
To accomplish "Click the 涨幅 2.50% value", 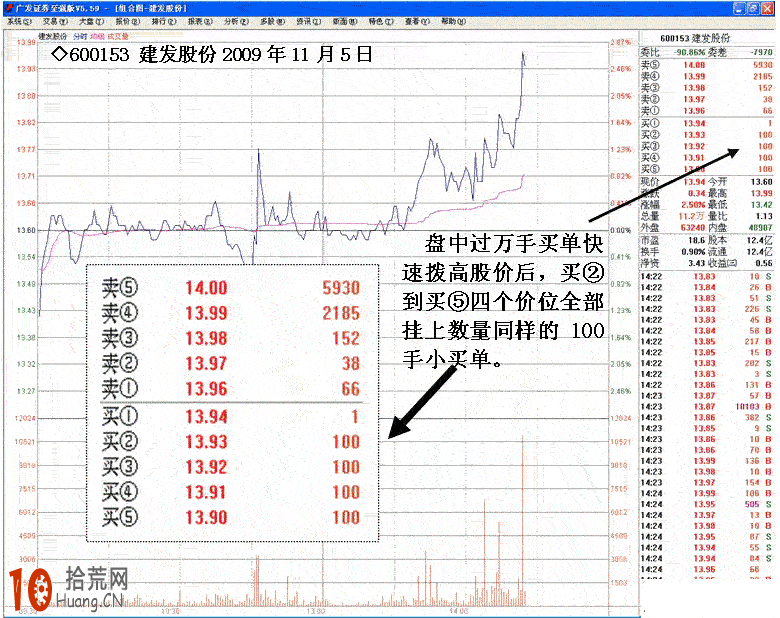I will (x=693, y=205).
